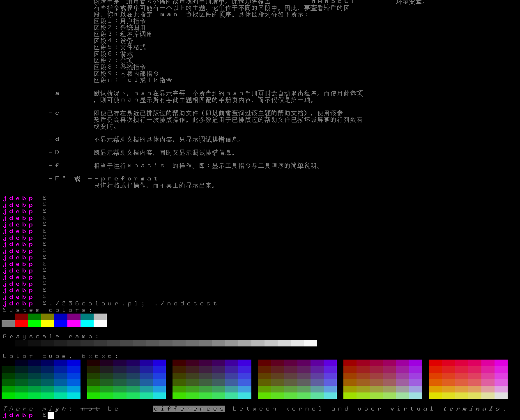This screenshot has width=520, height=420.
Task: Place cursor at the white block cursor
Action: (51, 415)
